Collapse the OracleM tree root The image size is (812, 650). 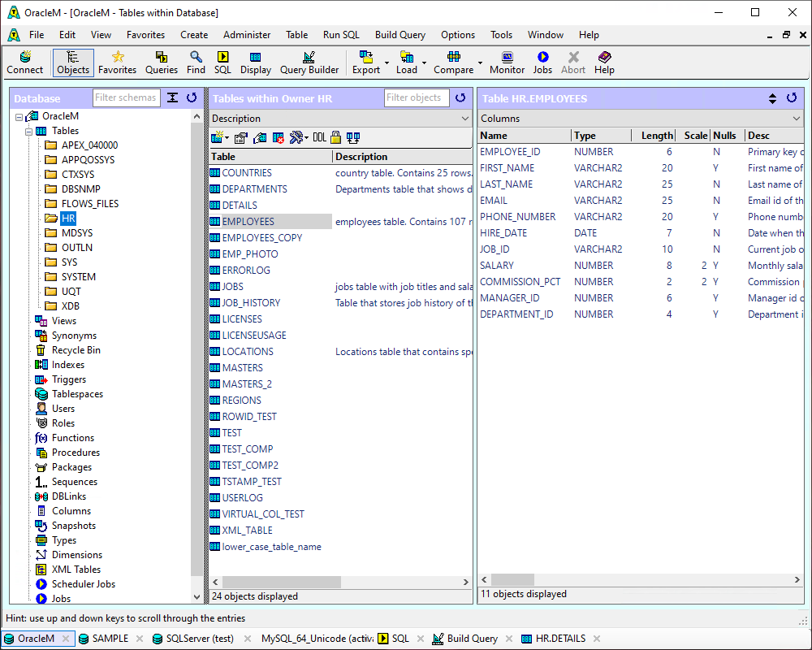coord(19,117)
